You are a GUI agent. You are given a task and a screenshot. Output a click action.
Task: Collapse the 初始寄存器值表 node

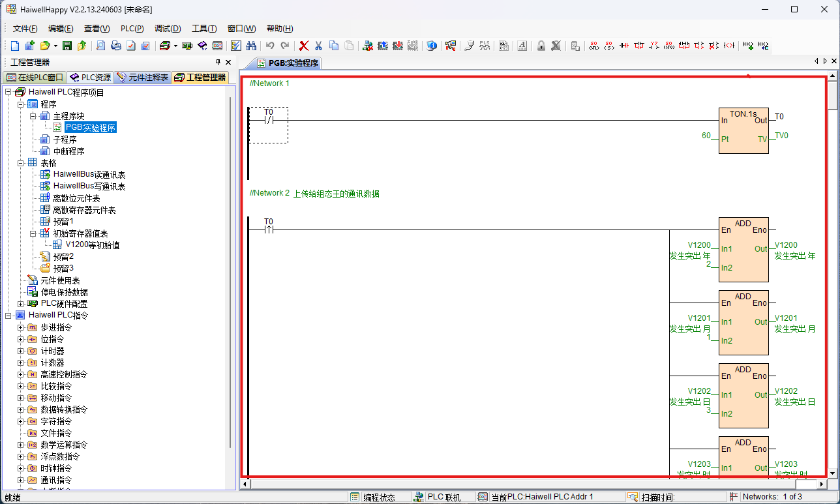point(33,233)
